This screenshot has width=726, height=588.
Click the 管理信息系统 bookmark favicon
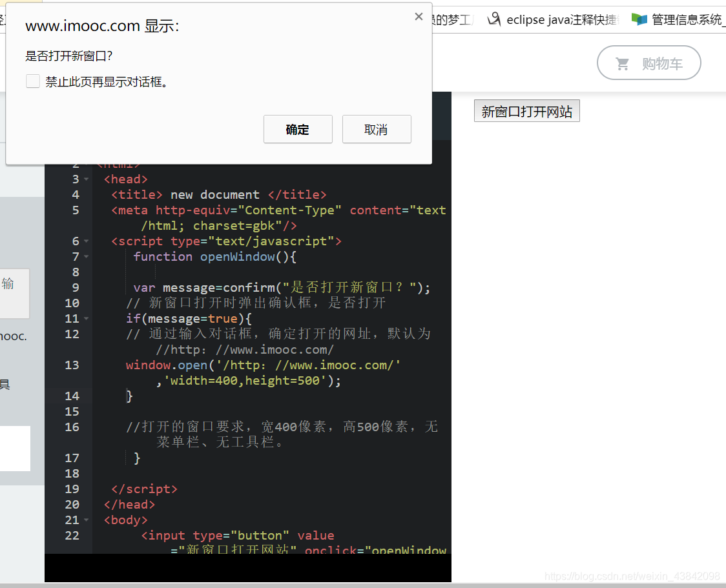[639, 19]
